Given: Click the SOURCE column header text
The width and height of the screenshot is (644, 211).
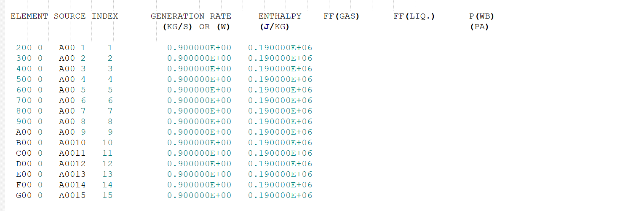Looking at the screenshot, I should tap(69, 16).
